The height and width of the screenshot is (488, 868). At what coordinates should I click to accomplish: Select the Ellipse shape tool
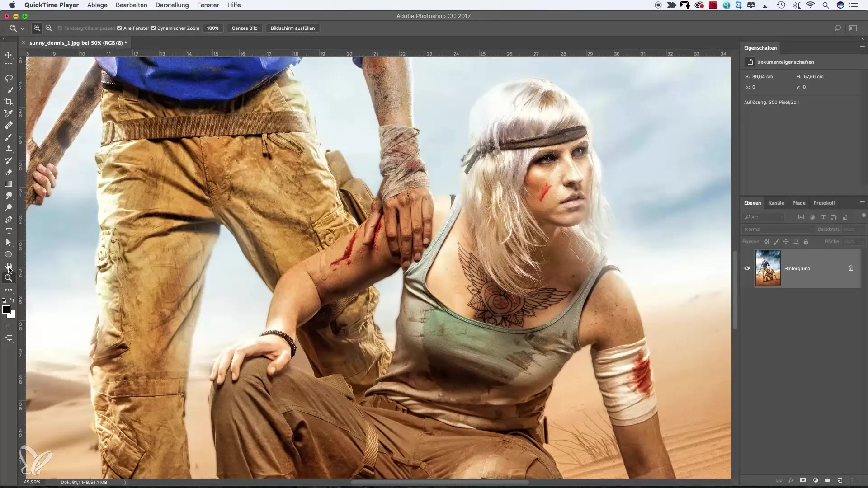click(x=9, y=254)
